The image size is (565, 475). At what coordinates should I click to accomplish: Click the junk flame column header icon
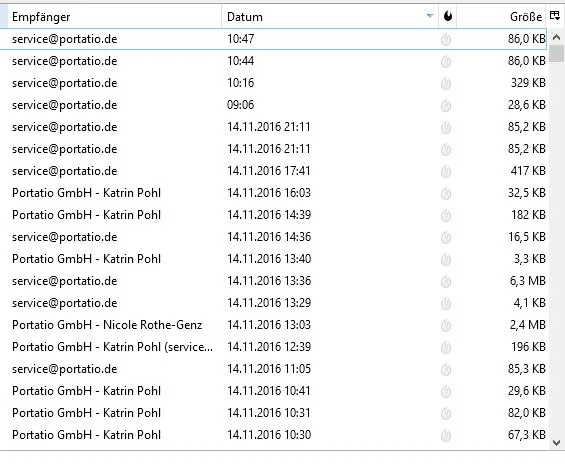click(x=448, y=16)
